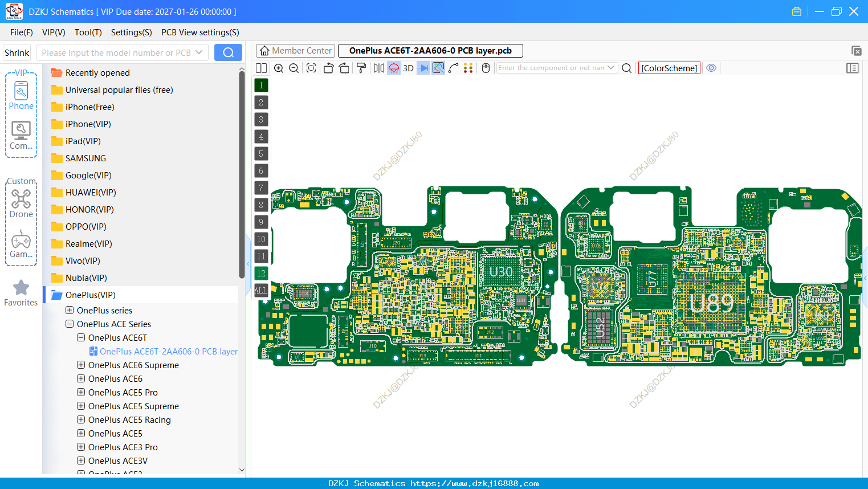This screenshot has height=489, width=868.
Task: Open the File(F) menu
Action: tap(22, 32)
